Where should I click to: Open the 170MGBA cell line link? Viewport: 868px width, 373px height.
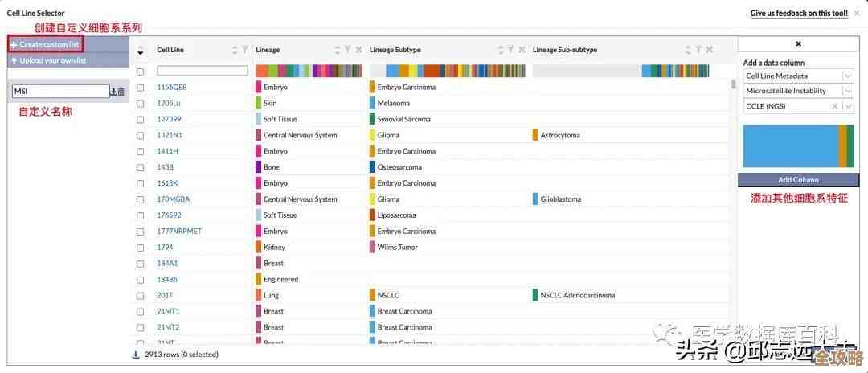pyautogui.click(x=174, y=199)
